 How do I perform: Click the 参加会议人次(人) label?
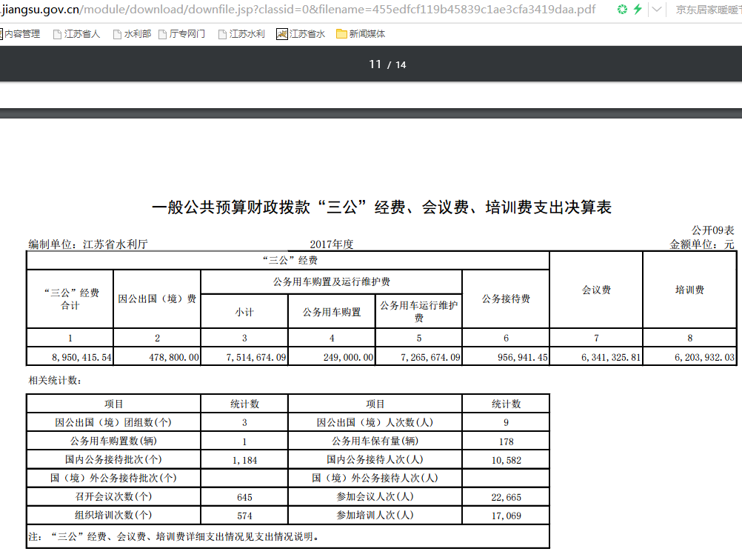[x=375, y=496]
